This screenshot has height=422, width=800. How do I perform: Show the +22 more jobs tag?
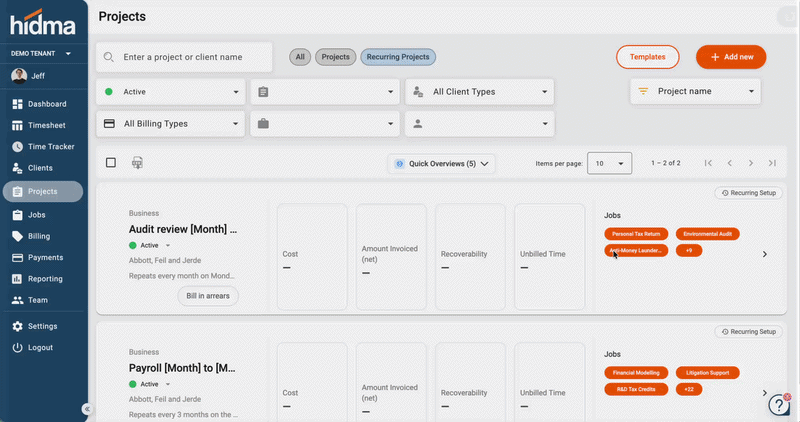689,389
